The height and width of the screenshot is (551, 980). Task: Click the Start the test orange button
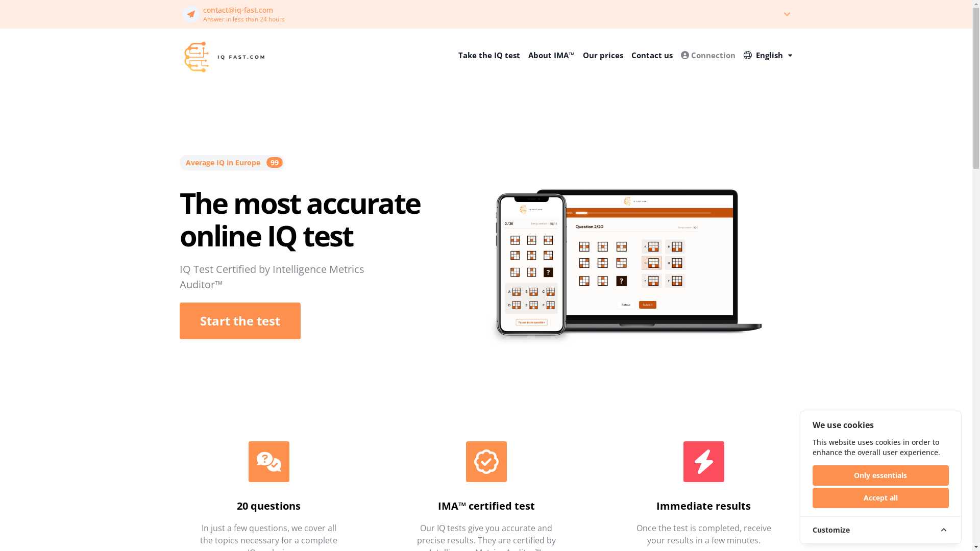pos(239,321)
